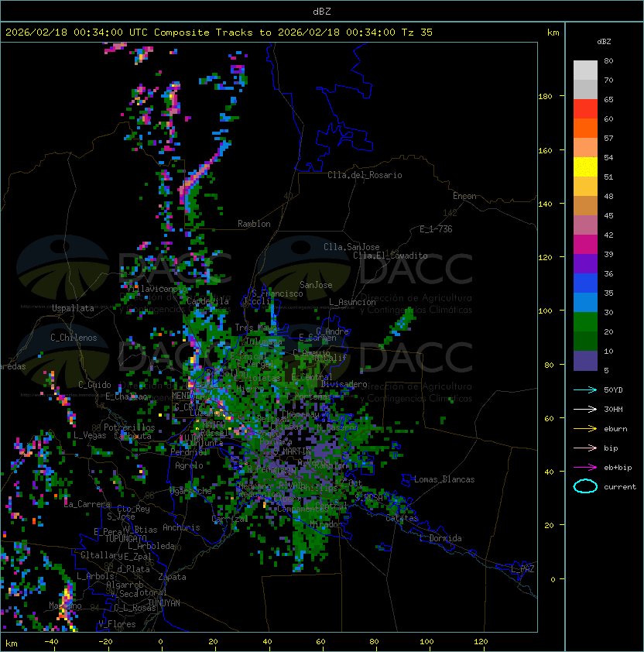Viewport: 644px width, 652px height.
Task: Click the magenta eb+bip arrow icon
Action: point(585,468)
